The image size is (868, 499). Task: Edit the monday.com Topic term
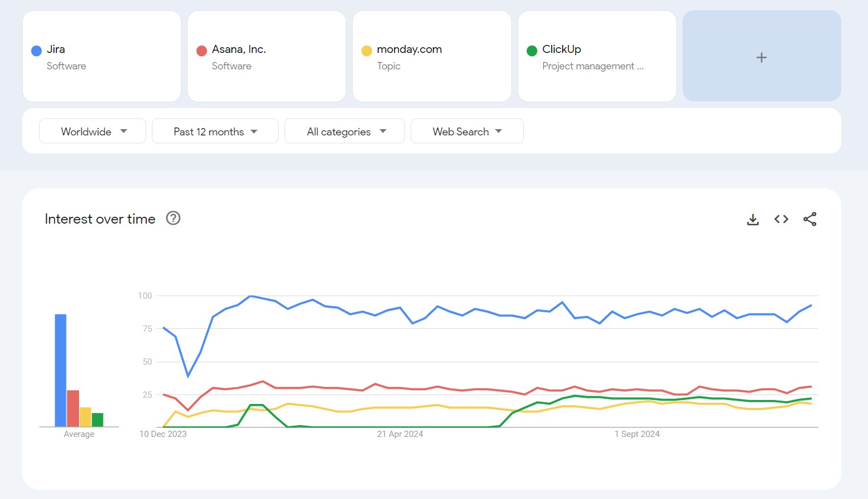point(432,57)
